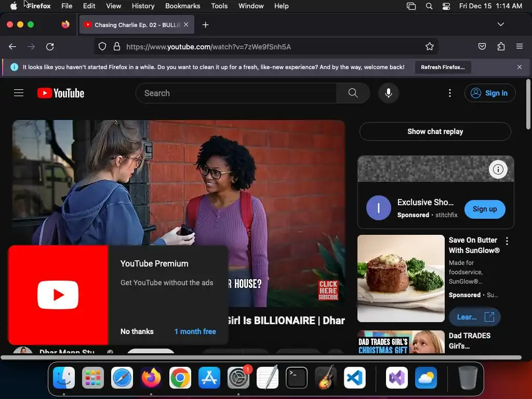Open System Settings from the dock
The height and width of the screenshot is (399, 532).
point(238,378)
